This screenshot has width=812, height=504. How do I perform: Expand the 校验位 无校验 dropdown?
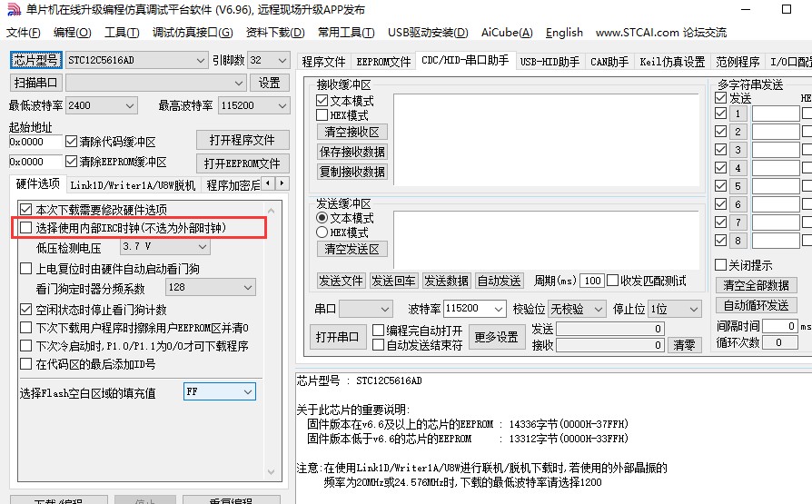coord(599,310)
